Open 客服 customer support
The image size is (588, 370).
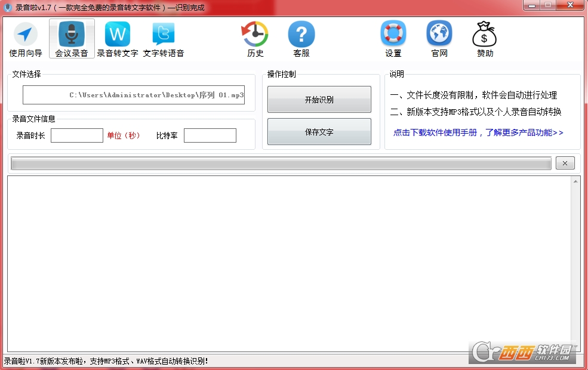[301, 39]
